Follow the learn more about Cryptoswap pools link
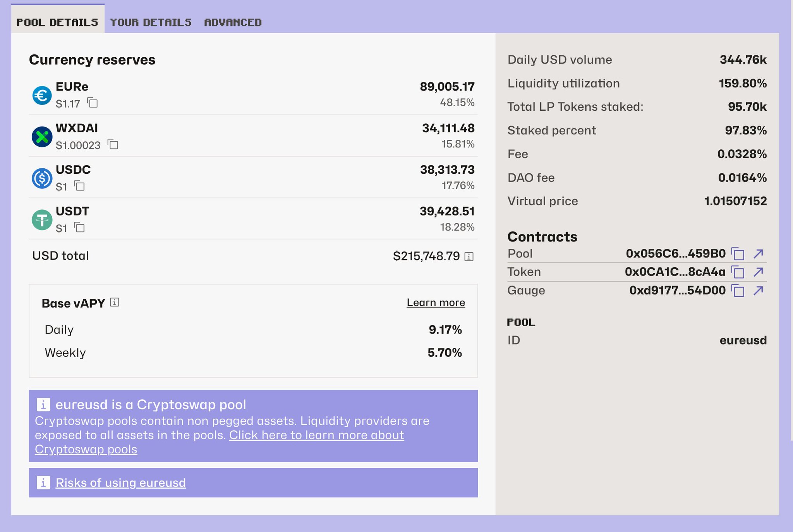793x532 pixels. pyautogui.click(x=316, y=435)
